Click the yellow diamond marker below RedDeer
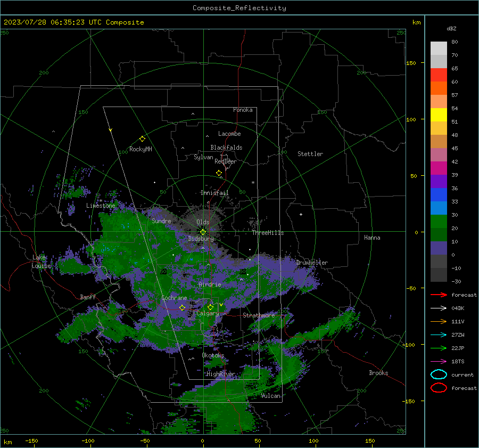 (x=219, y=173)
